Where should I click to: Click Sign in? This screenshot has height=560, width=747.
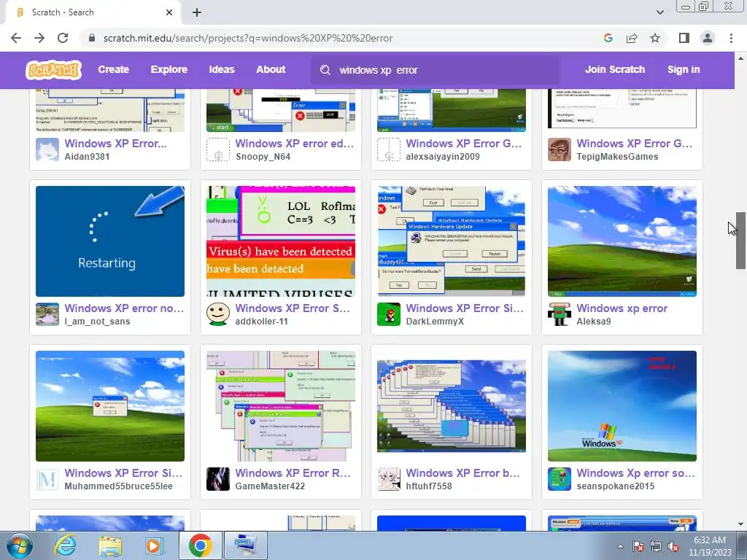(x=684, y=69)
